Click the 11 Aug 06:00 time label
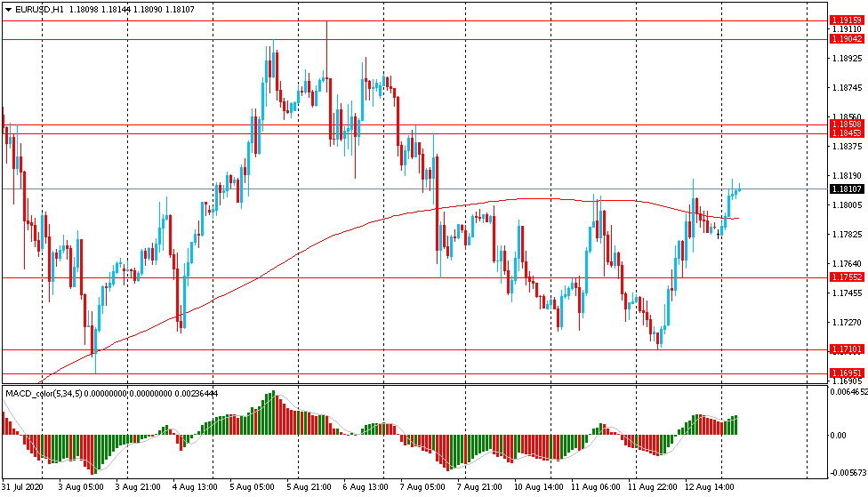This screenshot has width=868, height=497. coord(596,487)
